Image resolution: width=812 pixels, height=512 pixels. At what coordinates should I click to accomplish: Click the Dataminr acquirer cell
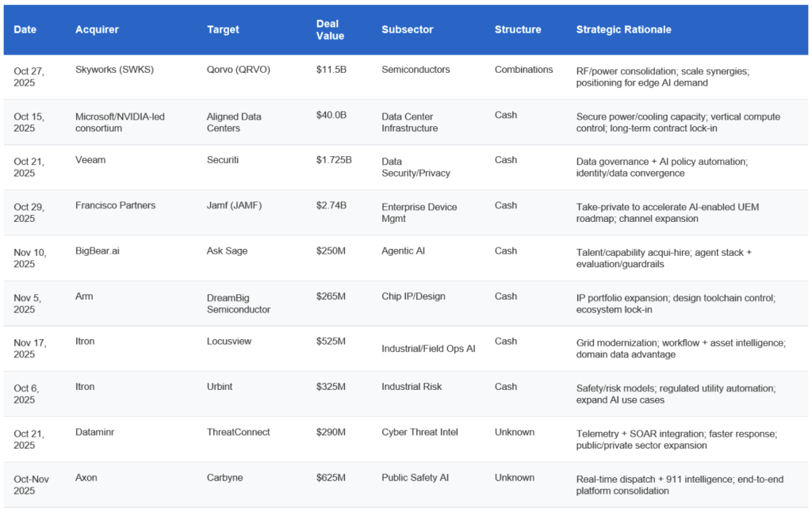[95, 432]
